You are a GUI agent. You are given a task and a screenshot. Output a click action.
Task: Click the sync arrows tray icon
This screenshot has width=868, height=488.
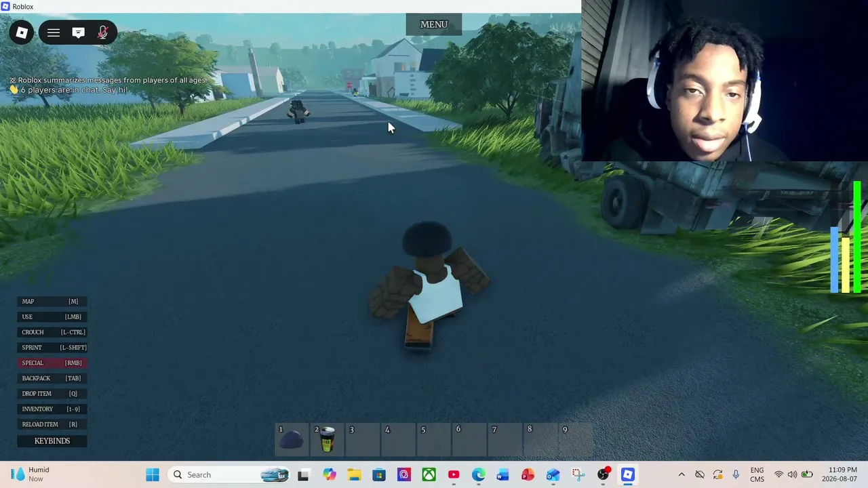click(717, 474)
